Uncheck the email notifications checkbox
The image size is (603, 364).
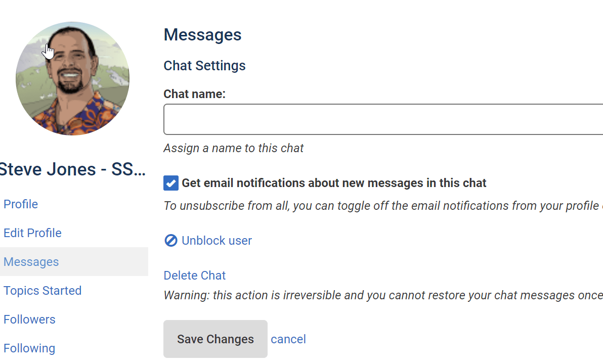171,183
